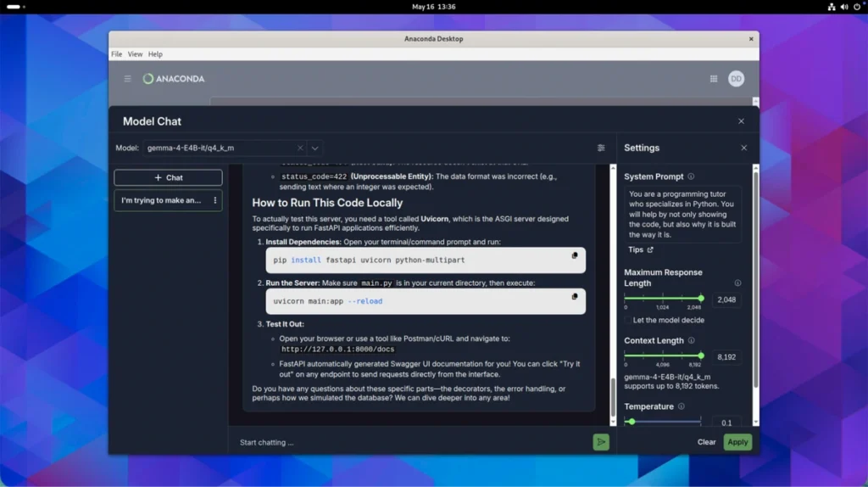Click the Anaconda logo
868x487 pixels.
coord(174,79)
